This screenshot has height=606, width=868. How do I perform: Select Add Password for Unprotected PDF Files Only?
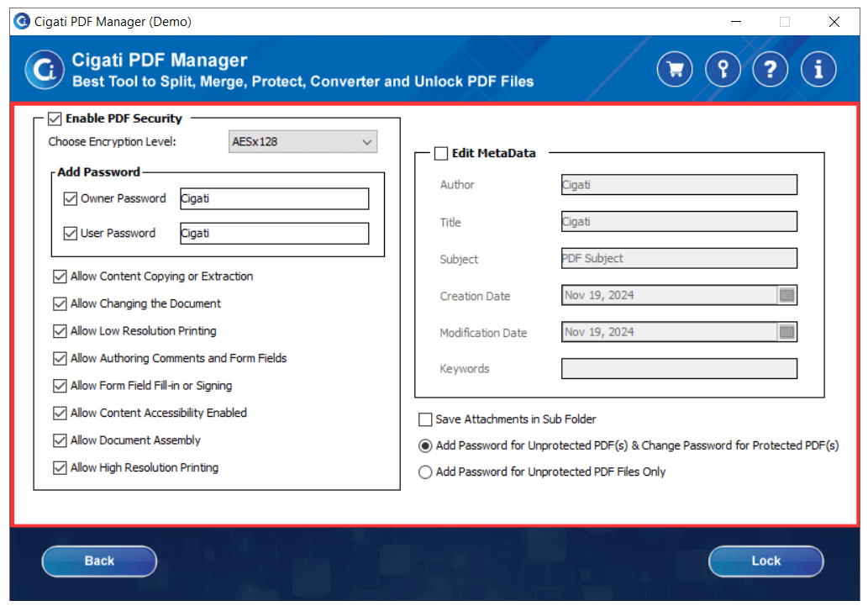tap(425, 472)
